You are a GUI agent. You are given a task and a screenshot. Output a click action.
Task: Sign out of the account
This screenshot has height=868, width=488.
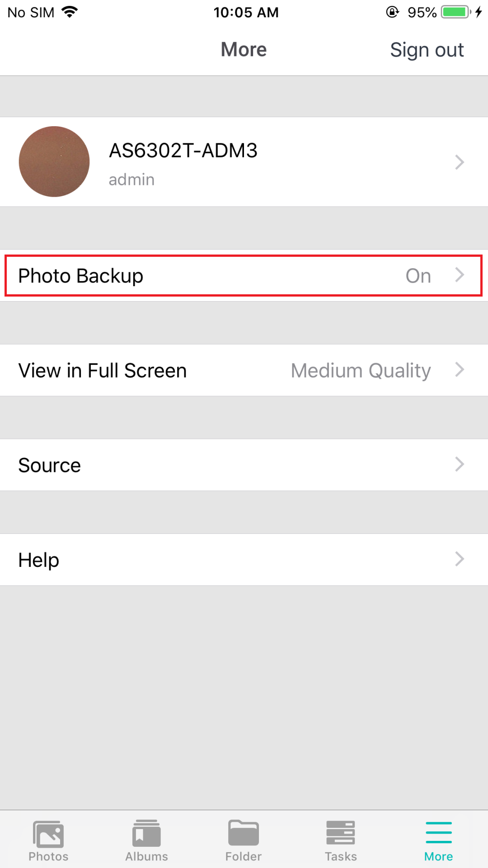tap(427, 50)
